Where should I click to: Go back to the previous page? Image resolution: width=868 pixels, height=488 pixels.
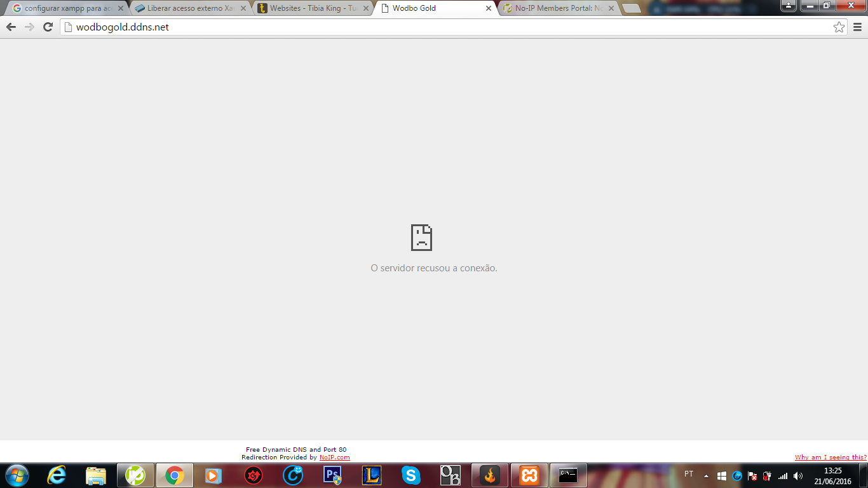11,27
